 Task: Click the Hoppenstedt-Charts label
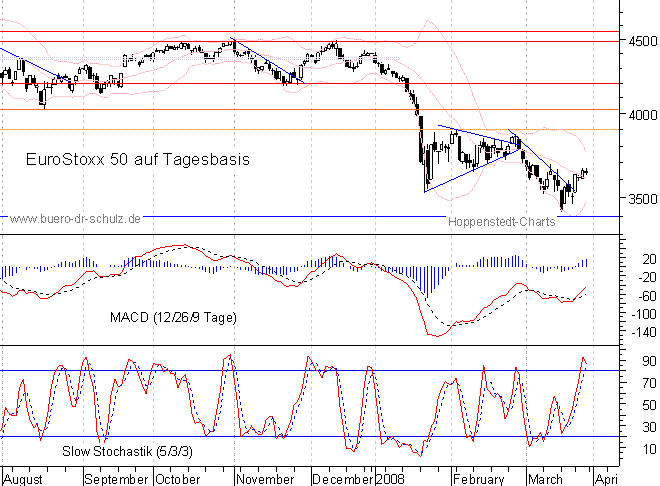[500, 222]
